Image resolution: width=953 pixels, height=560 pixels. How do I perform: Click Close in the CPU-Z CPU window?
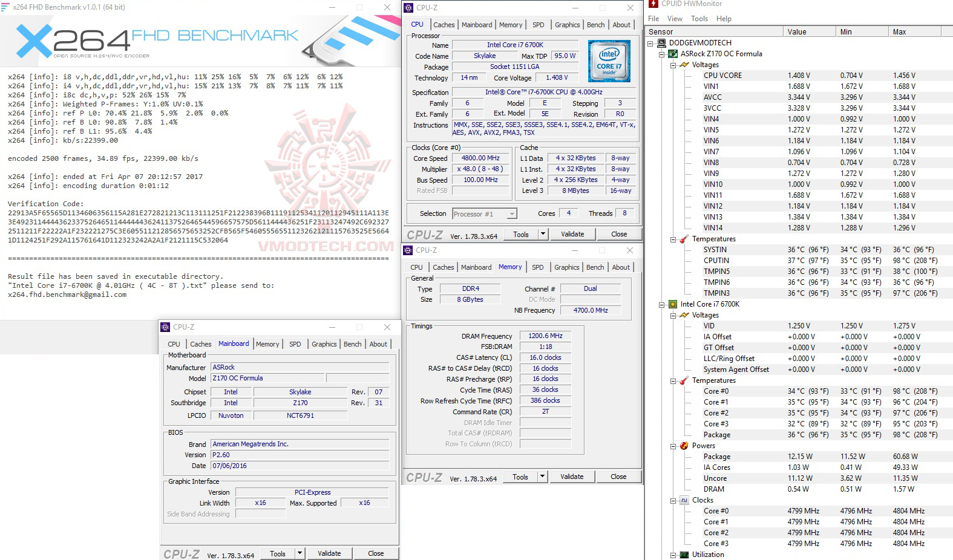[619, 234]
